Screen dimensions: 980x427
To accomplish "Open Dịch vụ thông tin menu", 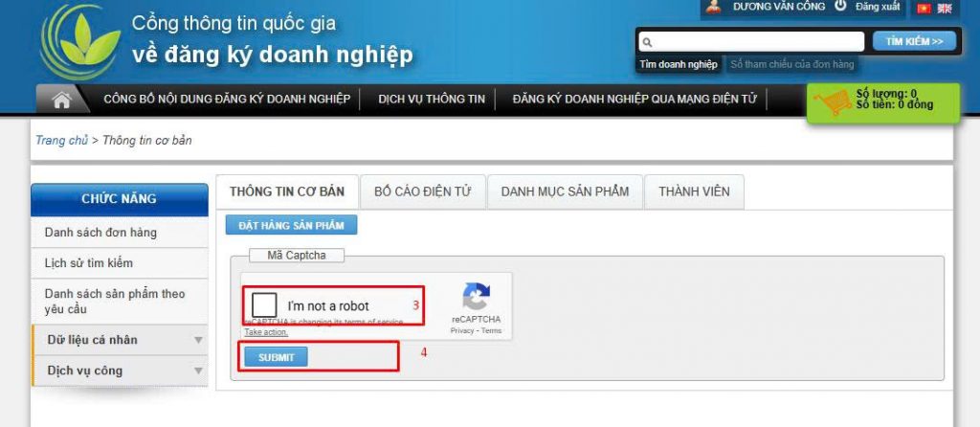I will (432, 99).
